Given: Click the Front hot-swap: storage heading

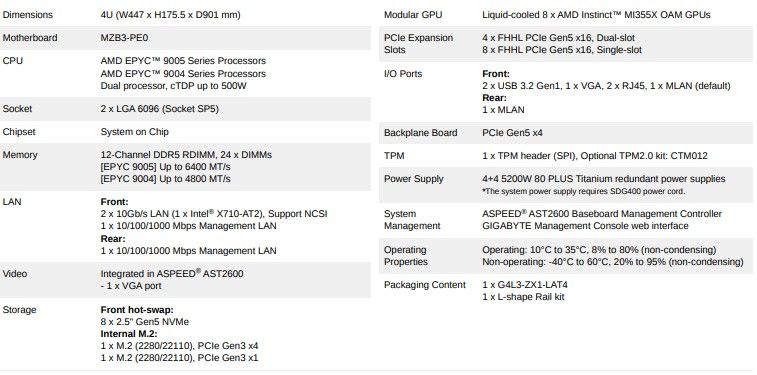Looking at the screenshot, I should [x=137, y=310].
